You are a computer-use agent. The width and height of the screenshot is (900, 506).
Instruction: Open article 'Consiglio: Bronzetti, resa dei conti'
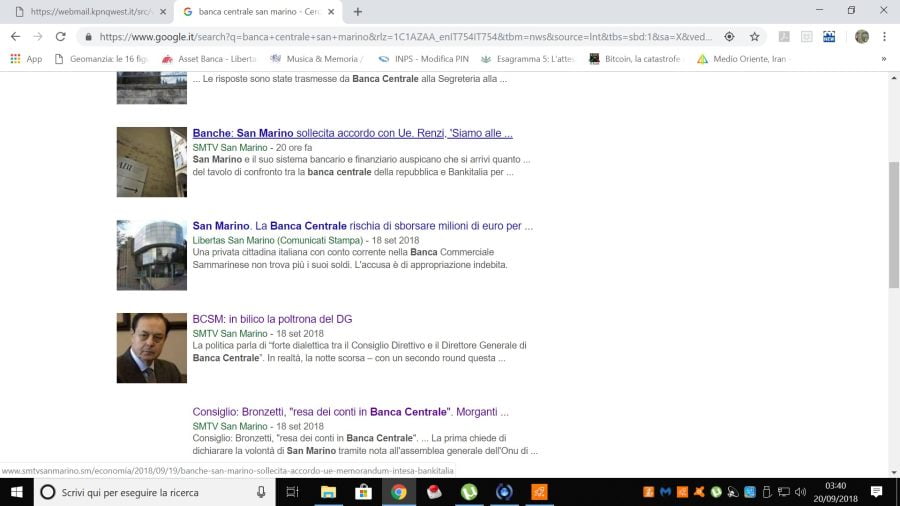pos(350,412)
